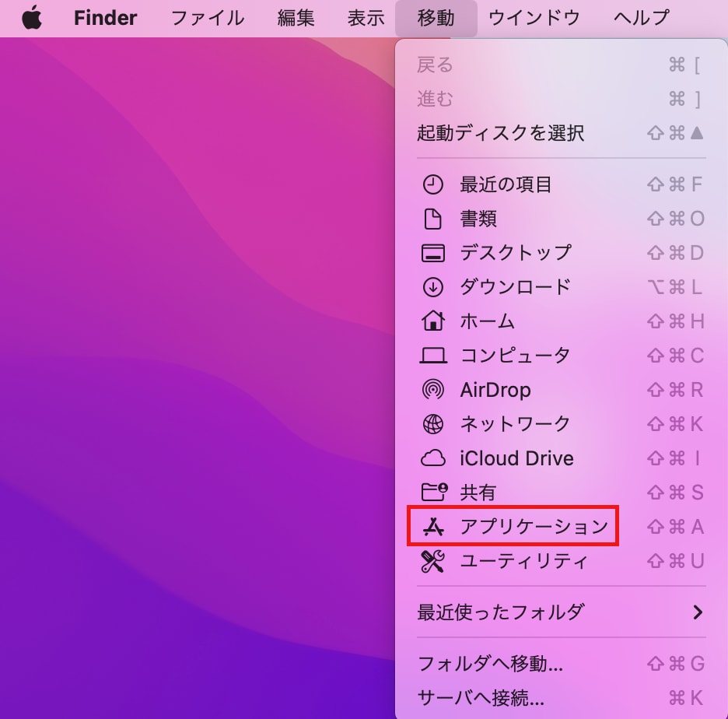Image resolution: width=728 pixels, height=719 pixels.
Task: Select 共有 menu entry
Action: (x=561, y=493)
